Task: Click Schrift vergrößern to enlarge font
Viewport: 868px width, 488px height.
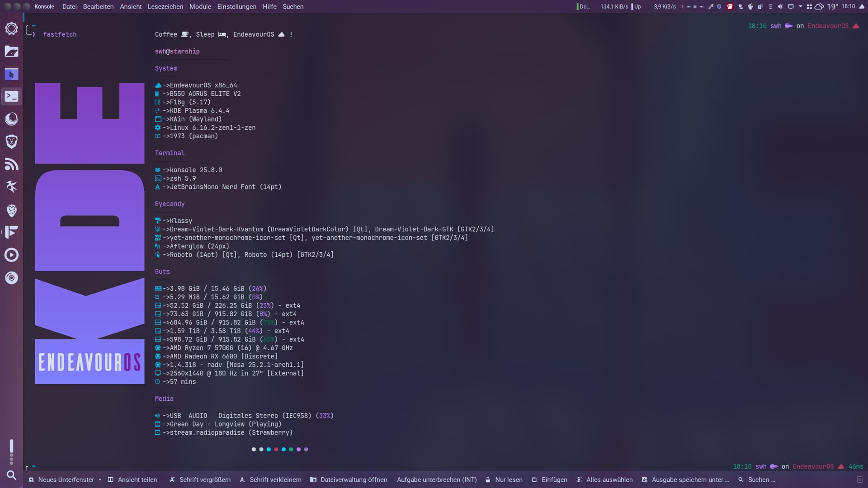Action: pos(200,480)
